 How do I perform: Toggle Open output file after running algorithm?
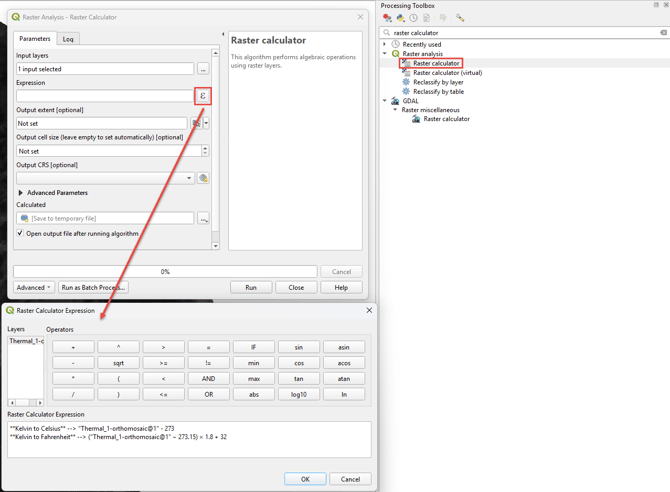tap(20, 233)
